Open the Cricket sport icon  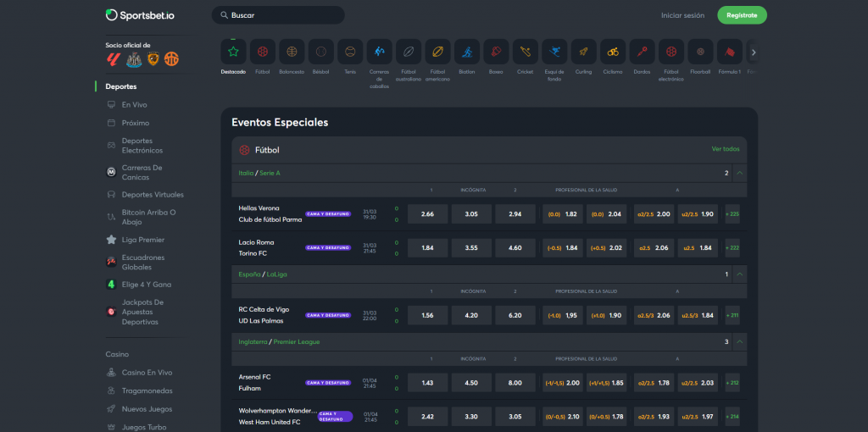(526, 52)
